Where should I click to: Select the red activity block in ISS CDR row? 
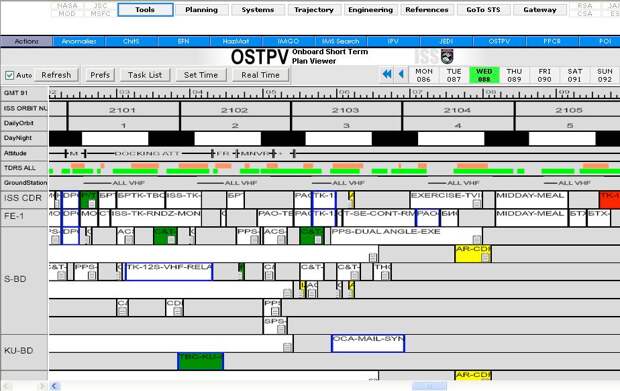click(609, 200)
